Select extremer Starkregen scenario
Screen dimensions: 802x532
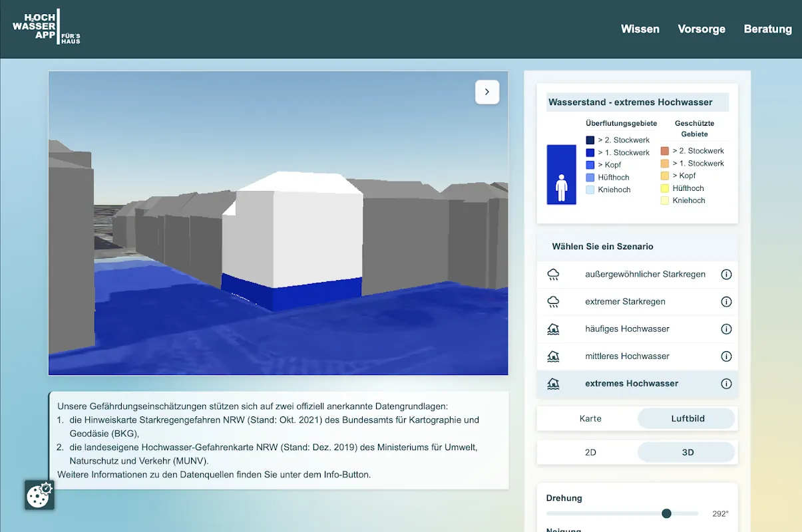pyautogui.click(x=637, y=301)
